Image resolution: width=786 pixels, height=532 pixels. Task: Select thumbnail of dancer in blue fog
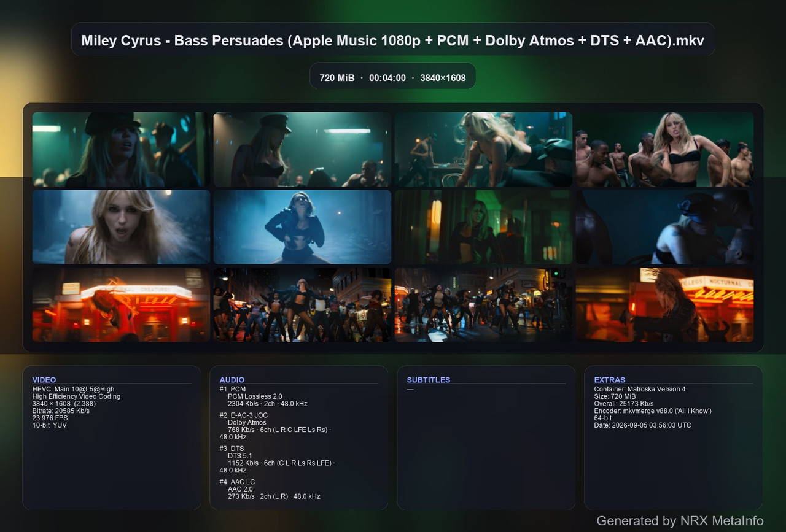click(302, 227)
